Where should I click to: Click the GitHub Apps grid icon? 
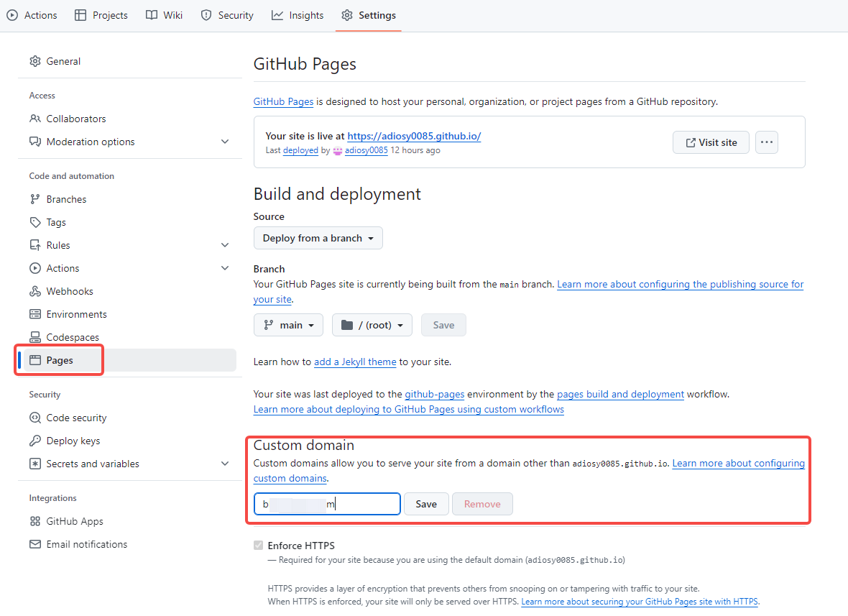click(35, 521)
